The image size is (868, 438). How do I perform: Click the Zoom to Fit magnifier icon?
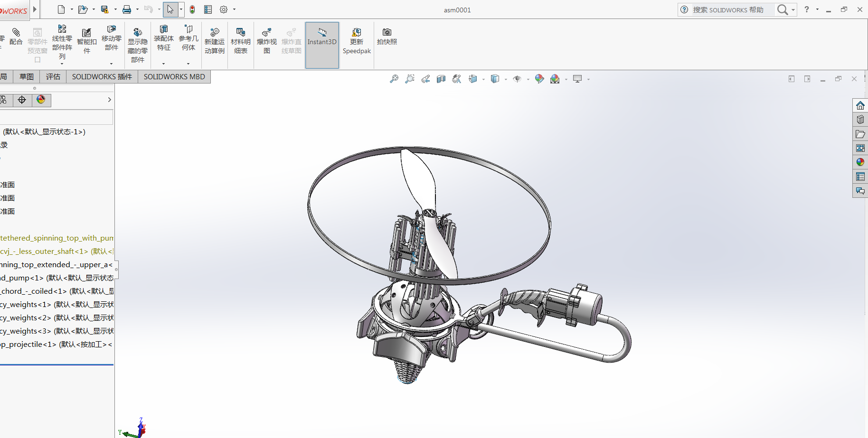coord(394,79)
